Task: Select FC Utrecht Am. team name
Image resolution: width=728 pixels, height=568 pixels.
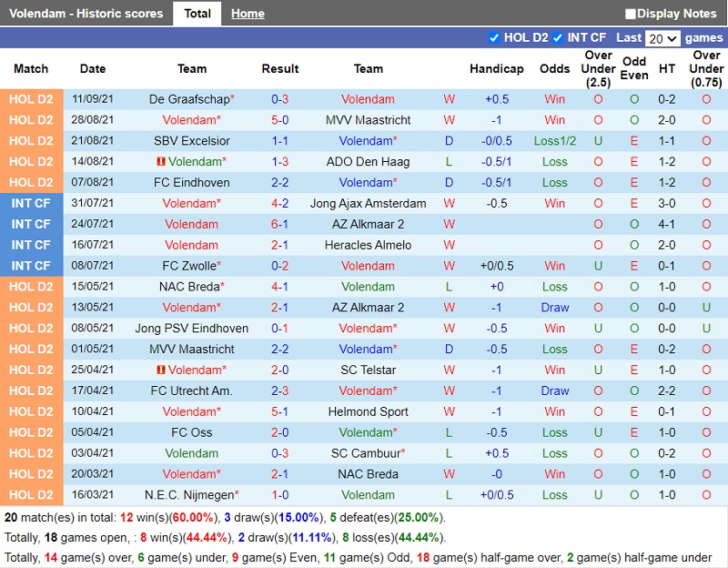Action: click(192, 391)
